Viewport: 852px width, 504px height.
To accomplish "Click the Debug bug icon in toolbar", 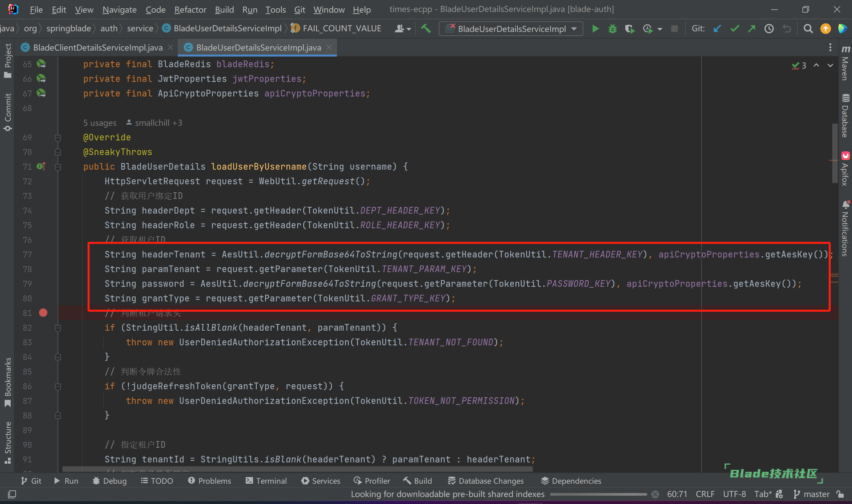I will coord(612,29).
